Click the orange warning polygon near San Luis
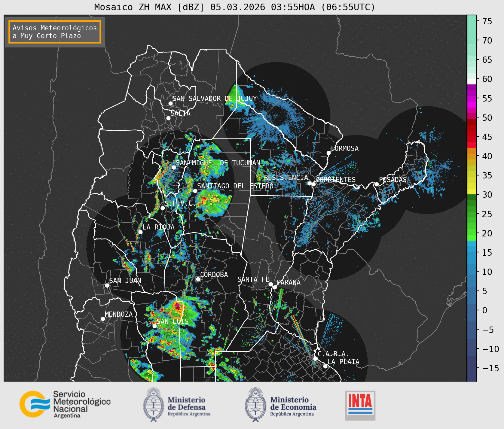The image size is (504, 429). click(x=177, y=310)
